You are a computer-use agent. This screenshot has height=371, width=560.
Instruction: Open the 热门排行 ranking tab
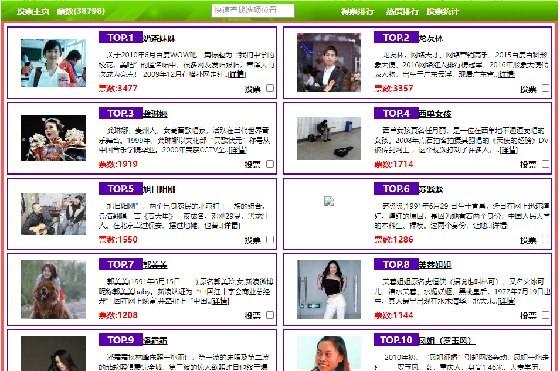click(402, 11)
